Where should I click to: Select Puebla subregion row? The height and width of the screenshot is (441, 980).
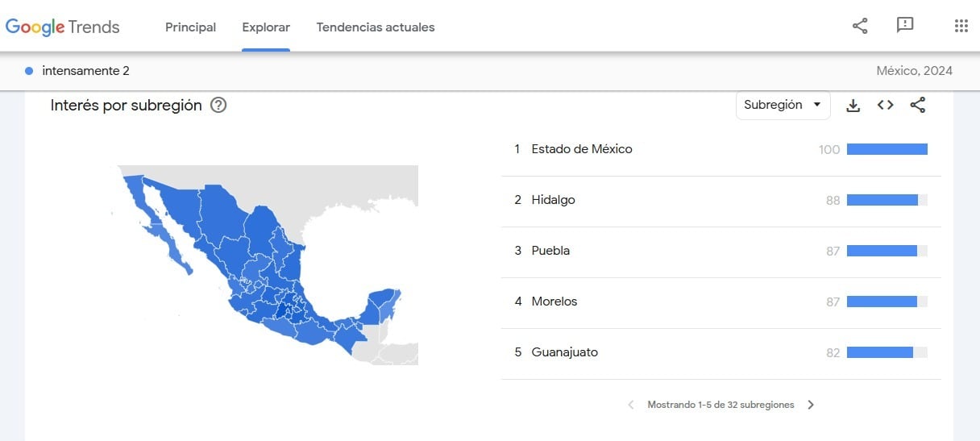pos(720,251)
